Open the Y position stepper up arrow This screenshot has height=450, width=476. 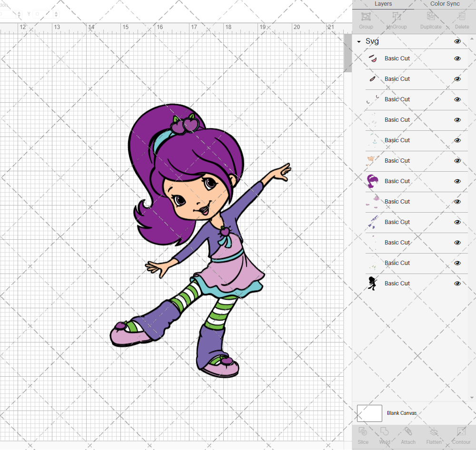56,12
